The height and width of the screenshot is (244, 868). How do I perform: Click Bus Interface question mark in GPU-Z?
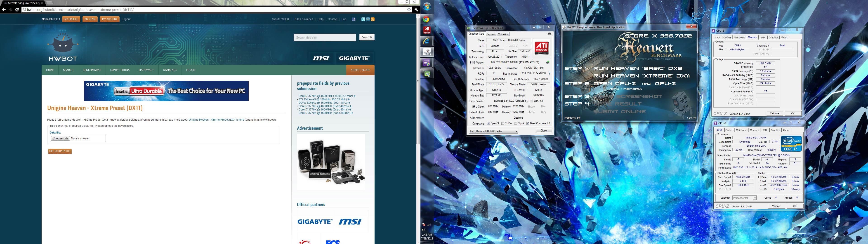click(x=550, y=73)
